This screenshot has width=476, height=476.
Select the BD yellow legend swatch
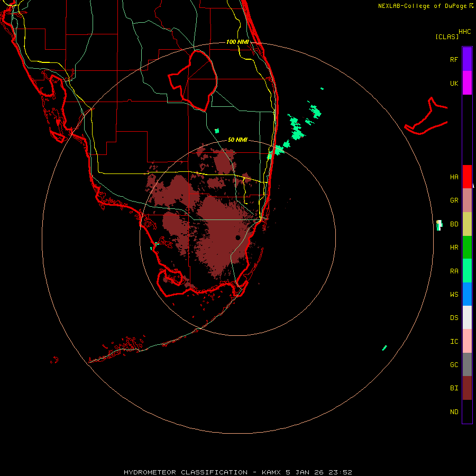[467, 224]
